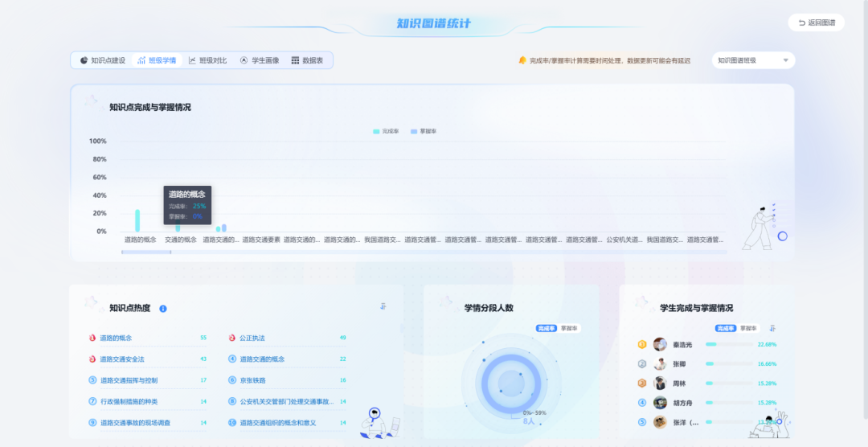
Task: Click the 道路交通事故的现场调查 row
Action: [x=147, y=423]
